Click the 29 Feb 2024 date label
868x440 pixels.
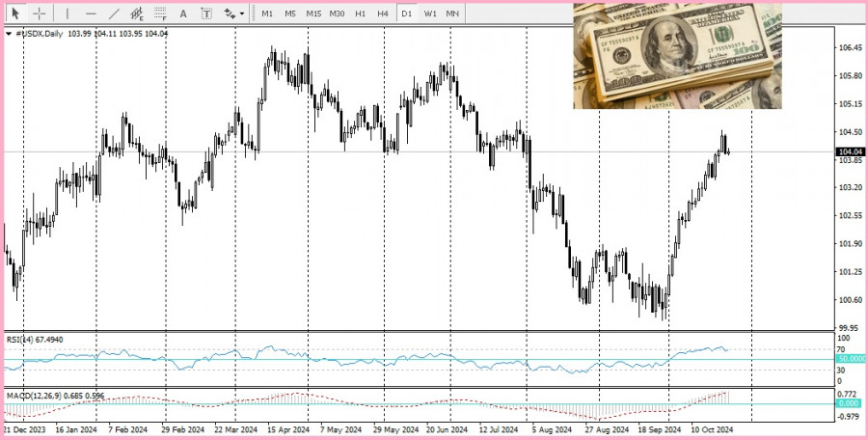(182, 429)
